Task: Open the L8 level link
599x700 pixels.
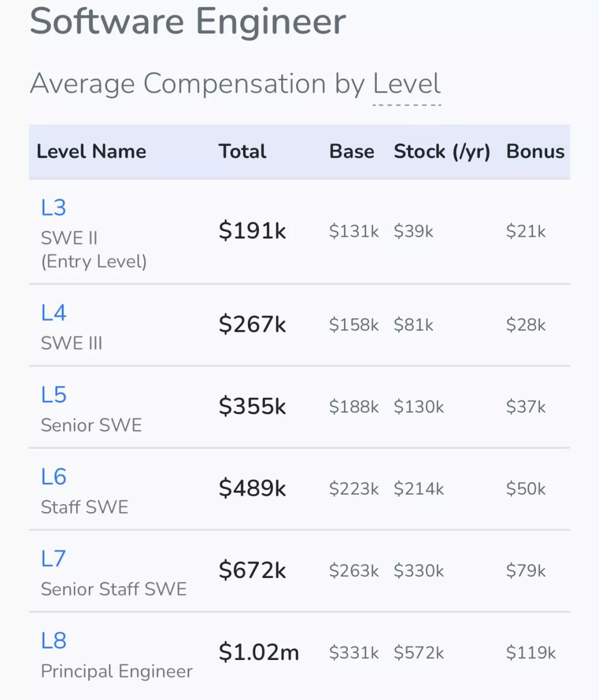Action: point(54,641)
